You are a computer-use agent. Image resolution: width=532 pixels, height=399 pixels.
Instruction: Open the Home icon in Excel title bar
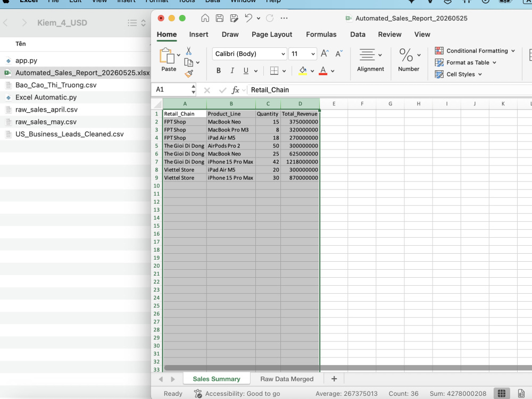(x=205, y=18)
